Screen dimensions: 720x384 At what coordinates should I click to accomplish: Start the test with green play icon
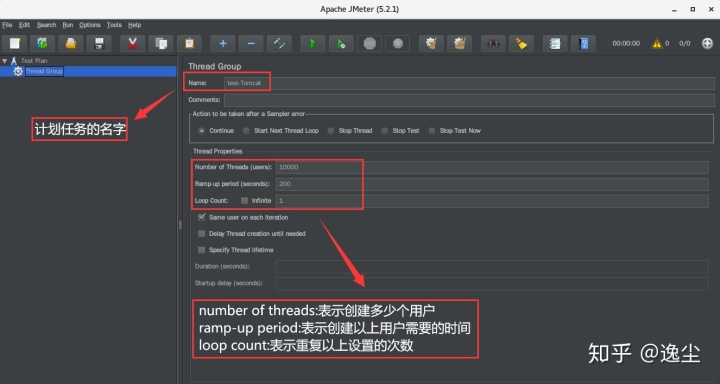[313, 44]
